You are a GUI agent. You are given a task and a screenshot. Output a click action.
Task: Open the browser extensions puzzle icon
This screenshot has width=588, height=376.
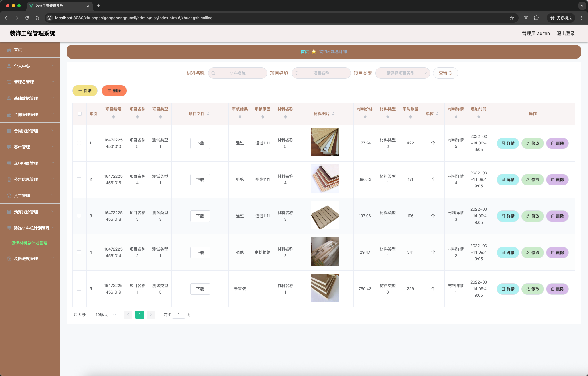coord(536,18)
